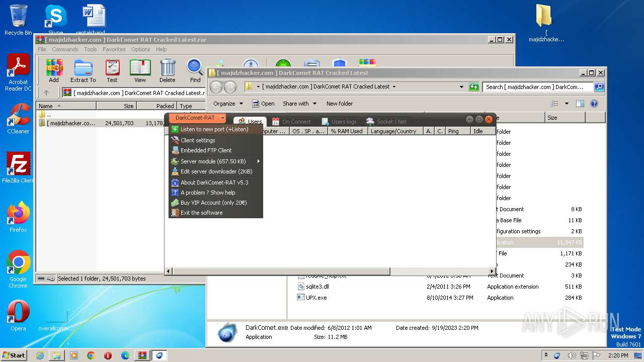Open the Socket / Net tab
Image resolution: width=644 pixels, height=362 pixels.
pos(386,121)
